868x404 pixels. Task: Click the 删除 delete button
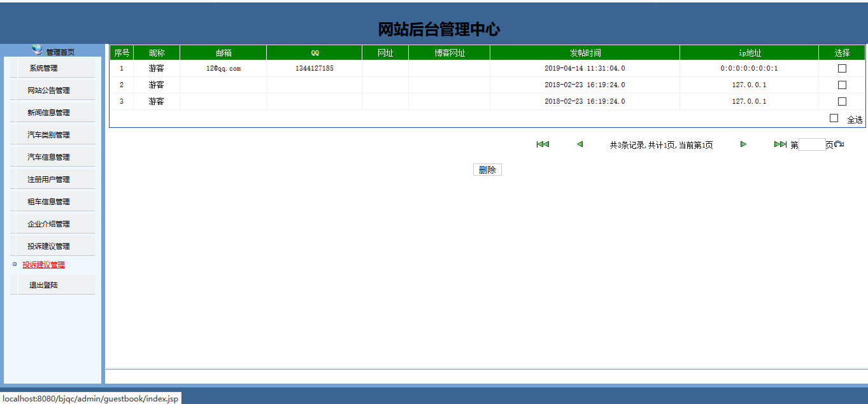coord(487,170)
